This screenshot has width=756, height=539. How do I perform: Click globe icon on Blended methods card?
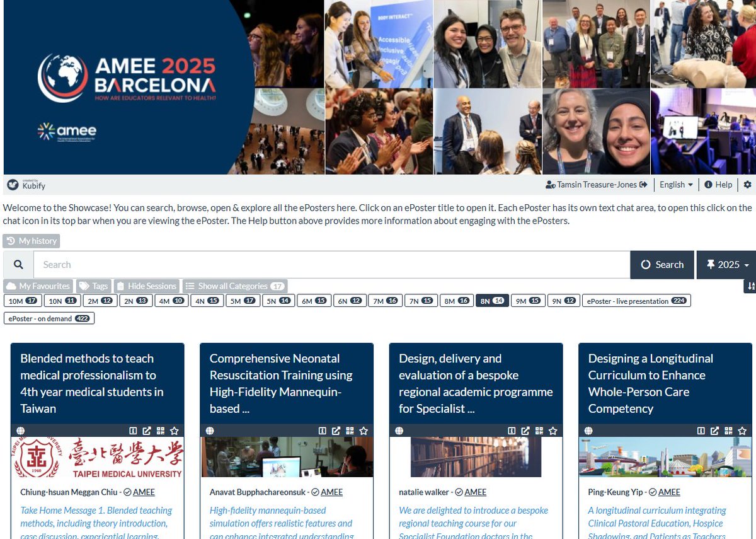coord(21,431)
